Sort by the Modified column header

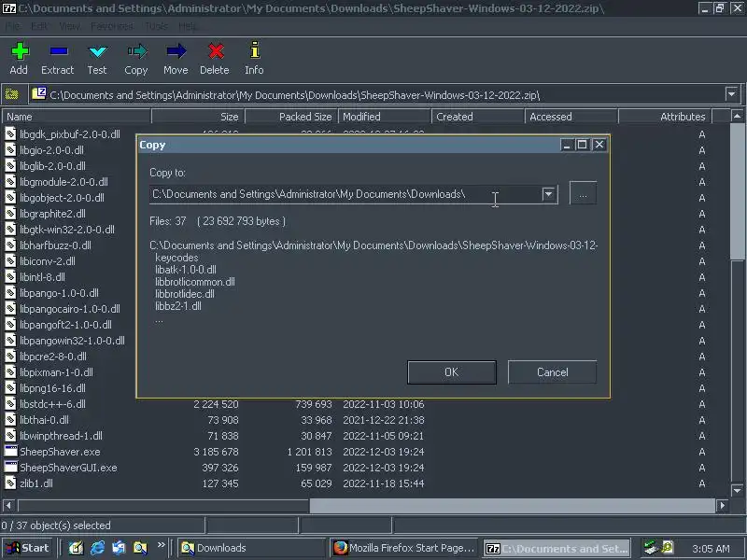[x=385, y=116]
